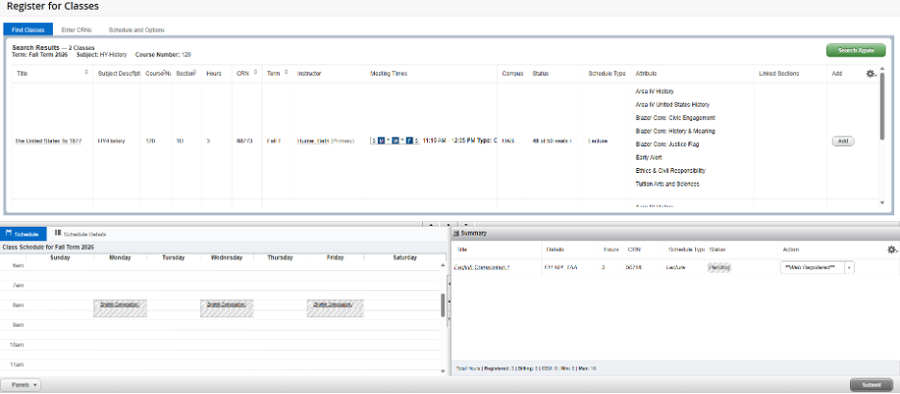Open search results column settings gear
The image size is (900, 394).
coord(871,74)
